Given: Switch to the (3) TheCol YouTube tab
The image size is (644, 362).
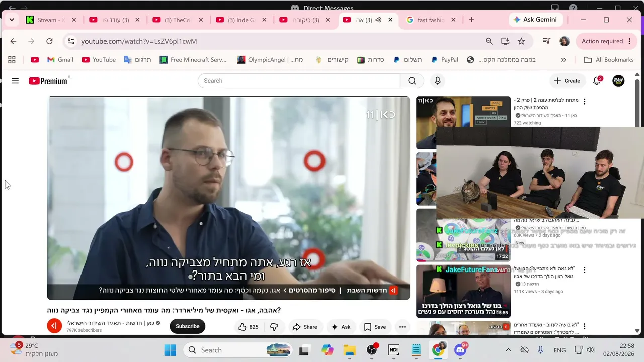Looking at the screenshot, I should (x=177, y=20).
